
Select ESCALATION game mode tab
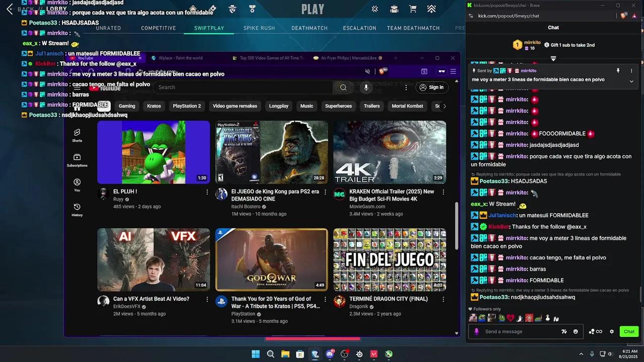tap(360, 28)
